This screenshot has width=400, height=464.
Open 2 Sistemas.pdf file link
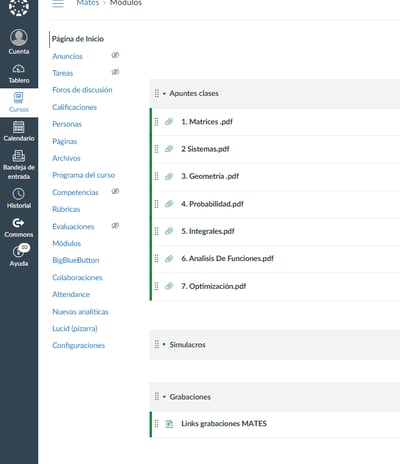tap(205, 149)
